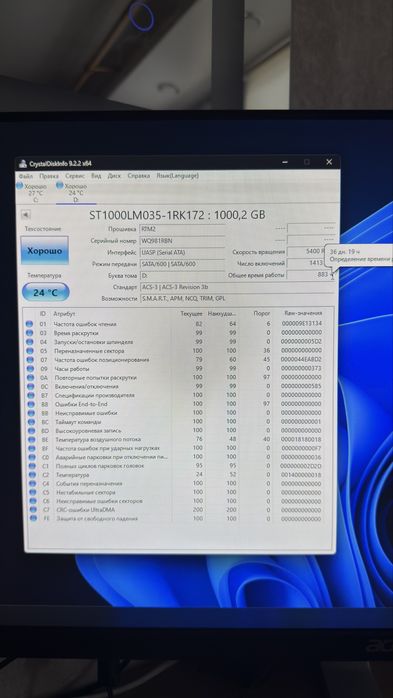Click status circle for C4 События переназначения
The width and height of the screenshot is (393, 698).
click(33, 483)
